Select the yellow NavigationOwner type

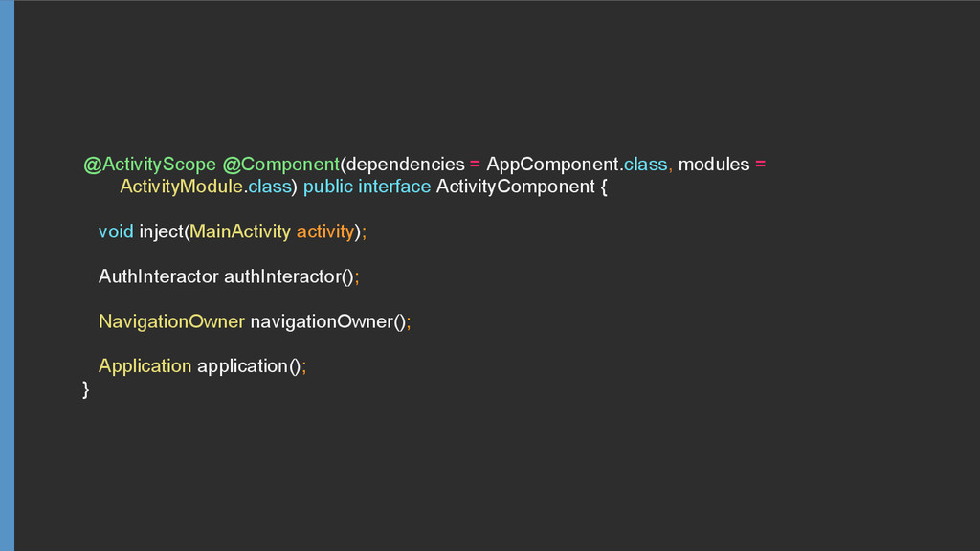pos(171,321)
